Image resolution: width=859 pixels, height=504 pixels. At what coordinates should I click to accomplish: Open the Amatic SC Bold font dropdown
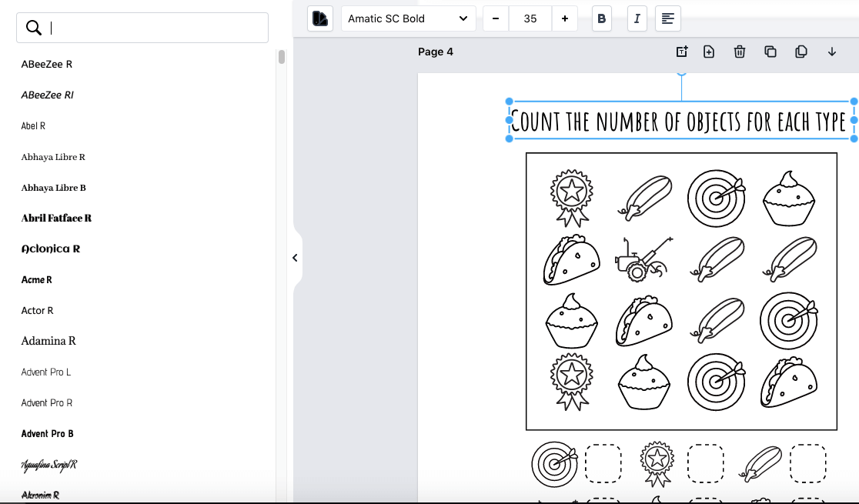(408, 18)
